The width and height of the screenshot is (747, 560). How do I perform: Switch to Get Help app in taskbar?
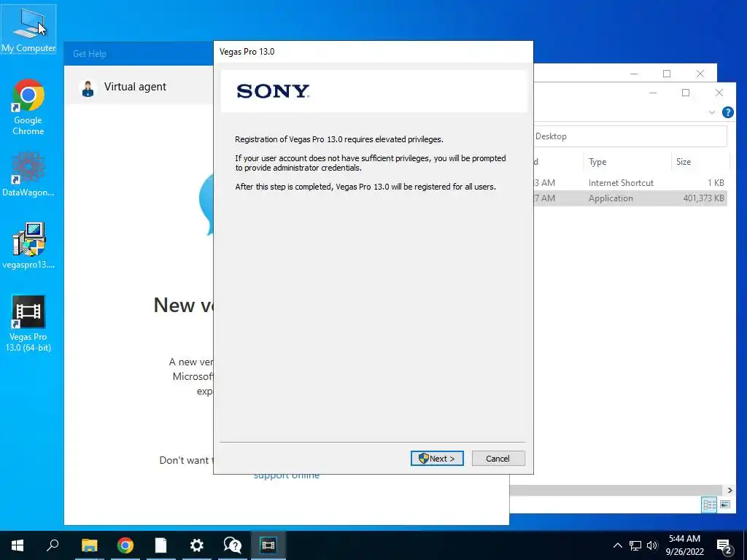click(x=233, y=545)
